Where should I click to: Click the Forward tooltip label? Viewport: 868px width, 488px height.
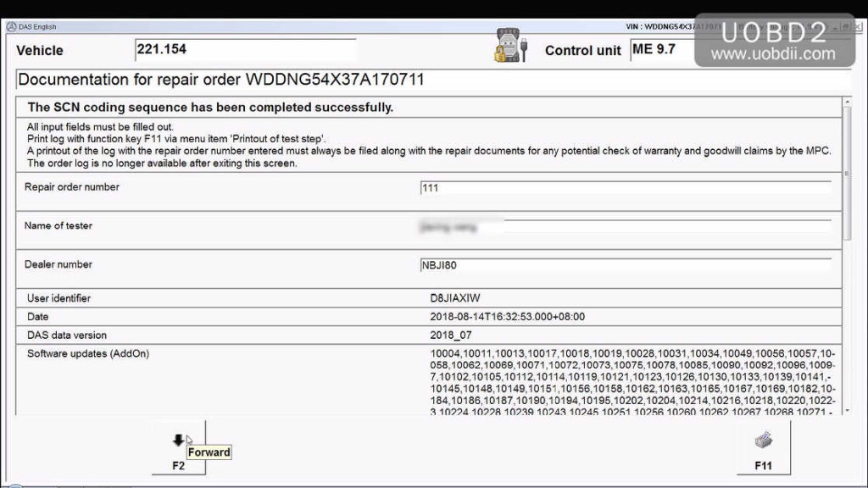coord(209,452)
